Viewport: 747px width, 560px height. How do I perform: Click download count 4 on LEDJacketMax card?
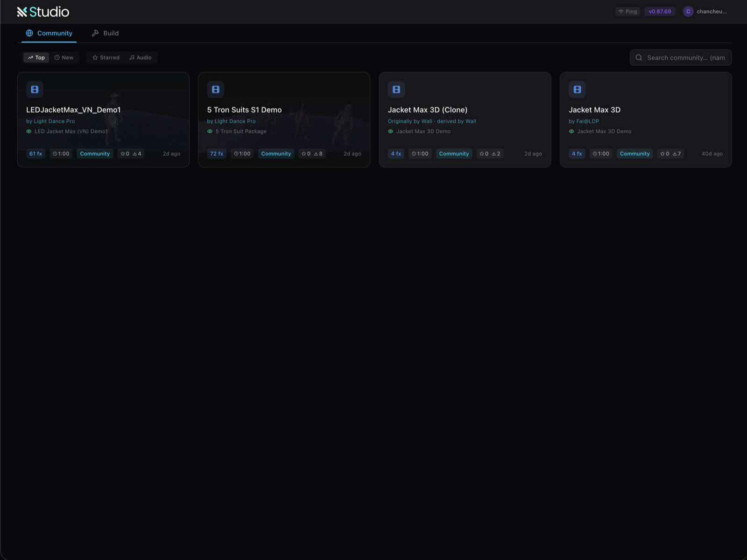pos(137,154)
